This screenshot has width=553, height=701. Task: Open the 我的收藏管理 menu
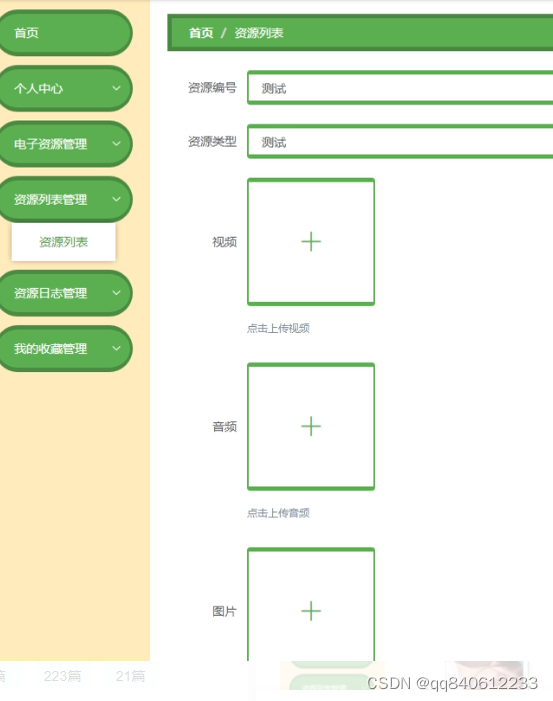(65, 348)
